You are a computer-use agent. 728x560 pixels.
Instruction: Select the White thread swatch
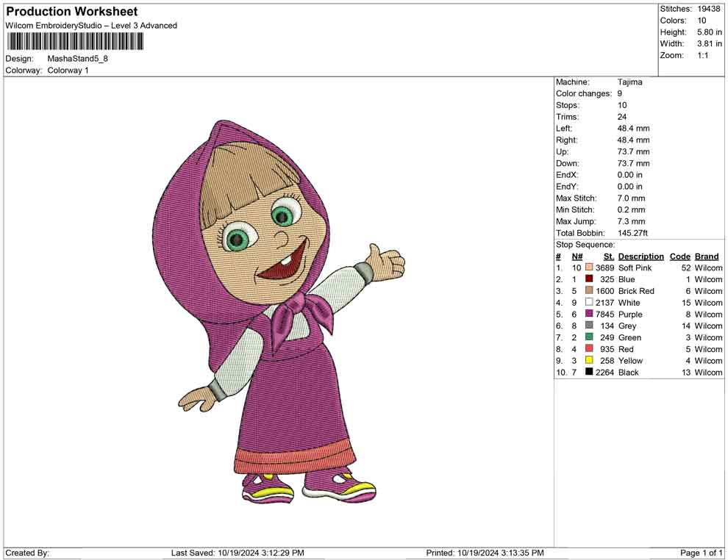589,303
